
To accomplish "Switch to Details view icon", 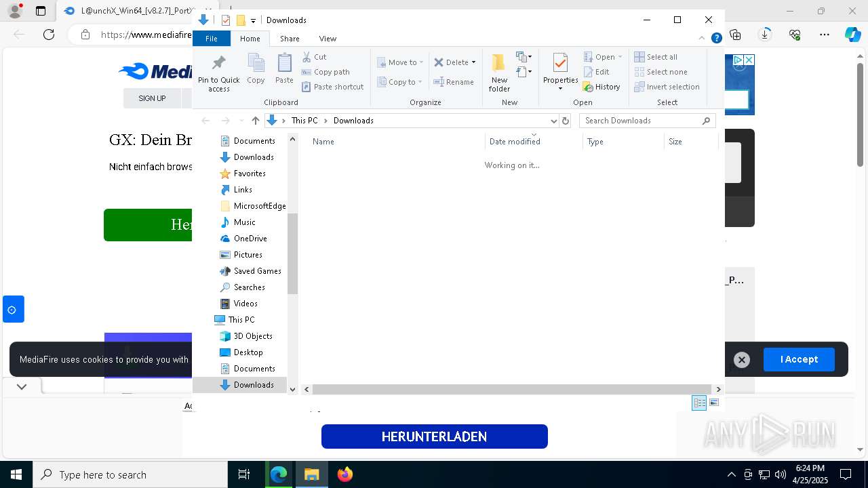I will pos(699,403).
